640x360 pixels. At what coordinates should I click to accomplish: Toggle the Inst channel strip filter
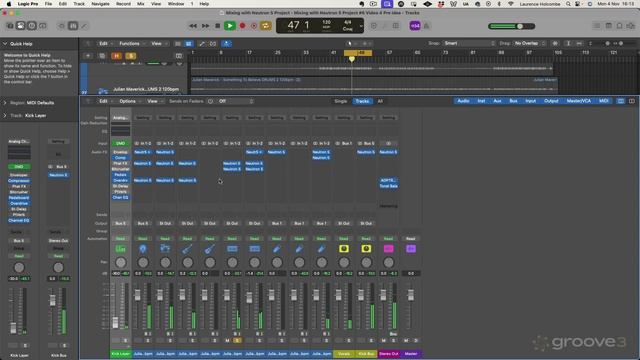481,101
